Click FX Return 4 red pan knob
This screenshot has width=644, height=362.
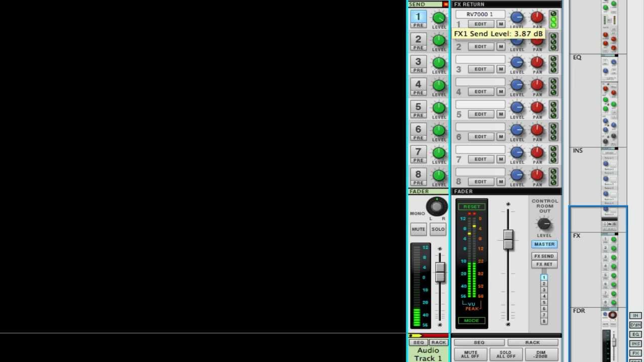click(x=537, y=85)
